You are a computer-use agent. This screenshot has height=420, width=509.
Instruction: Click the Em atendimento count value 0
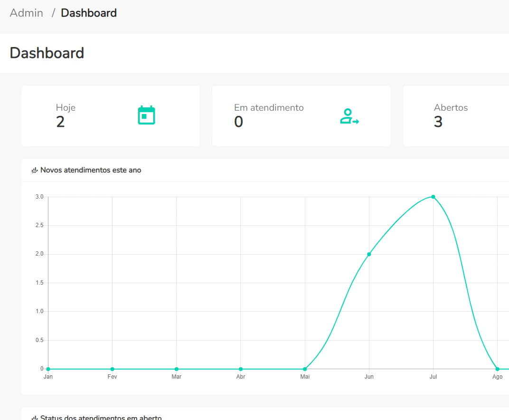(x=238, y=122)
